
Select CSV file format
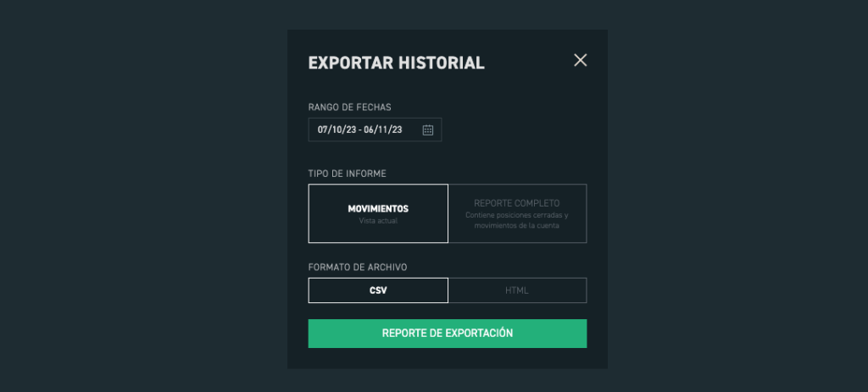pyautogui.click(x=378, y=290)
